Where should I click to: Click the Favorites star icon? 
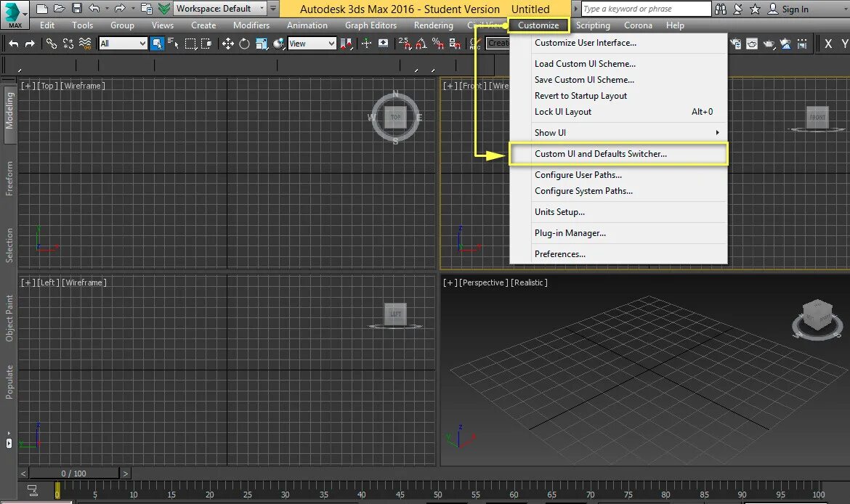tap(755, 9)
